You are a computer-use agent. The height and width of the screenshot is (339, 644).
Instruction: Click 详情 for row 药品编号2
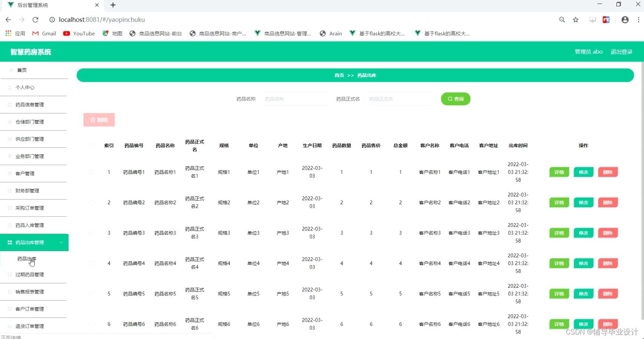pyautogui.click(x=559, y=202)
